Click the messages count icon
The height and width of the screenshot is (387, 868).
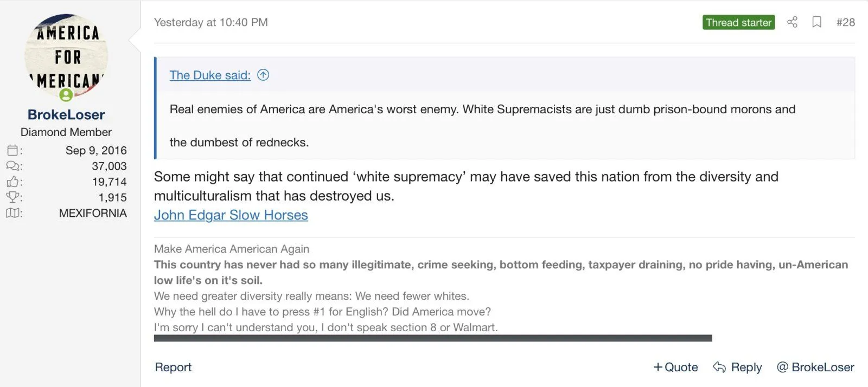(x=13, y=166)
